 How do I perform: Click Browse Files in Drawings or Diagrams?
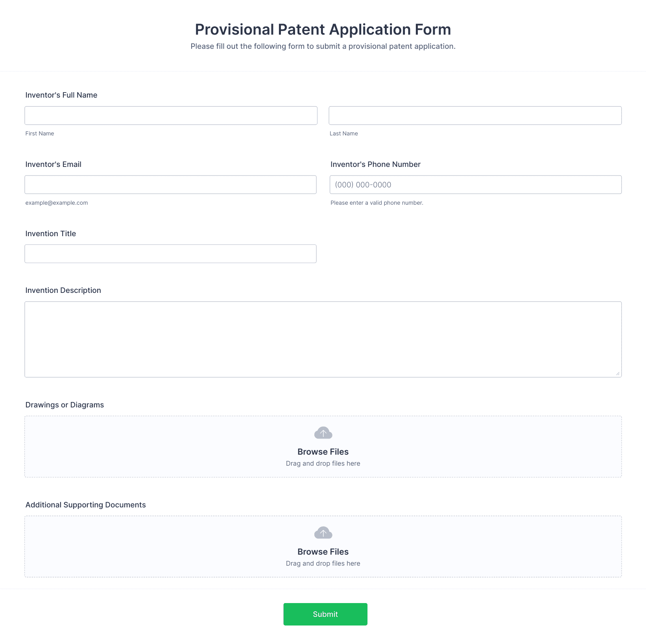[323, 452]
